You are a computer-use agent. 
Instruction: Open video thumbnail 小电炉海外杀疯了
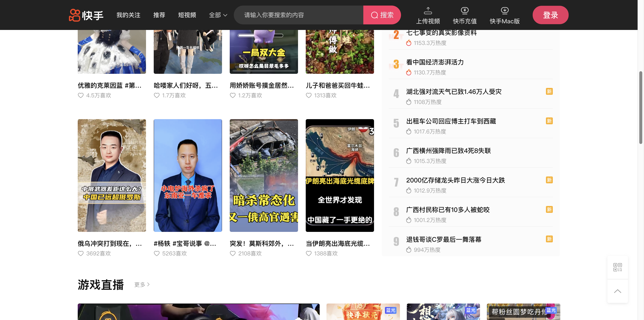point(188,175)
